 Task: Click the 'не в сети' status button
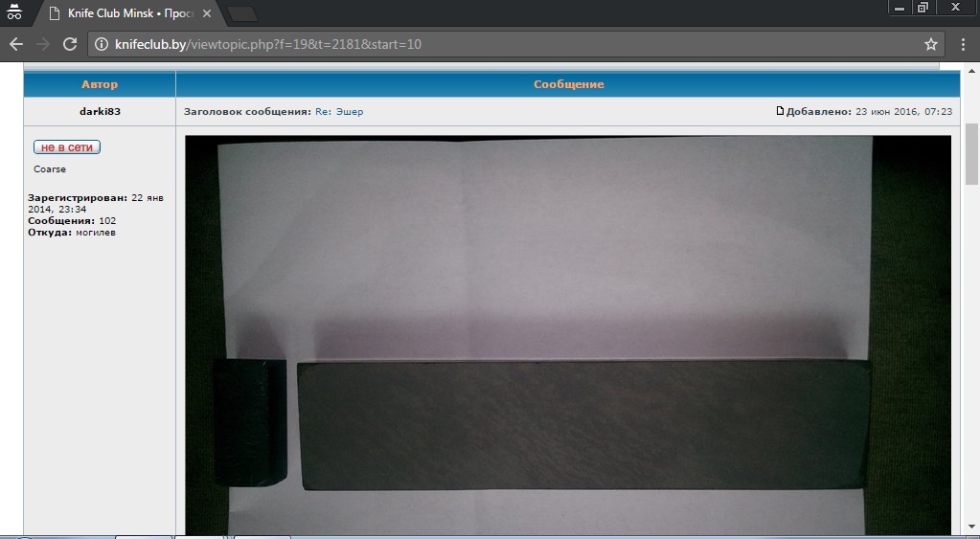click(67, 147)
